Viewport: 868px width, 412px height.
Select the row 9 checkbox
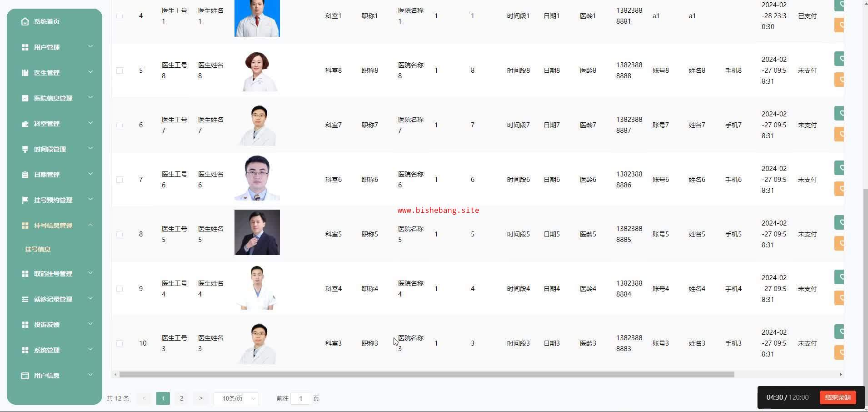coord(120,289)
